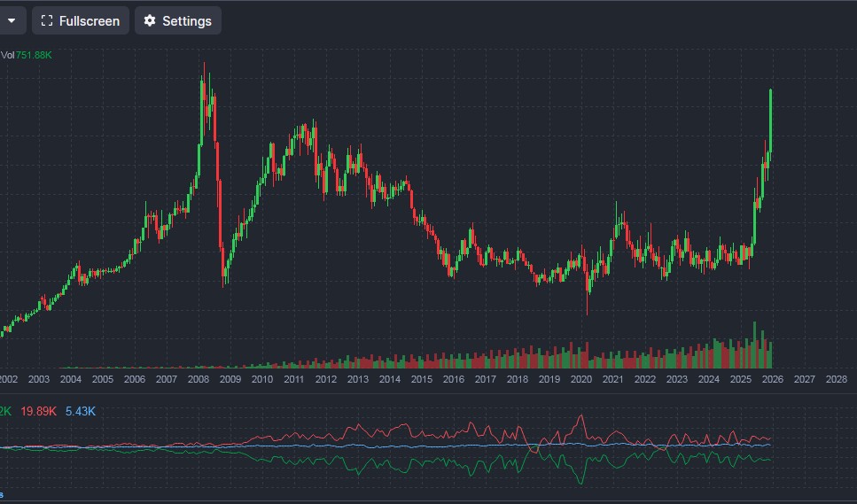The height and width of the screenshot is (504, 857).
Task: Click the green indicator line trough at 2020
Action: pyautogui.click(x=580, y=482)
